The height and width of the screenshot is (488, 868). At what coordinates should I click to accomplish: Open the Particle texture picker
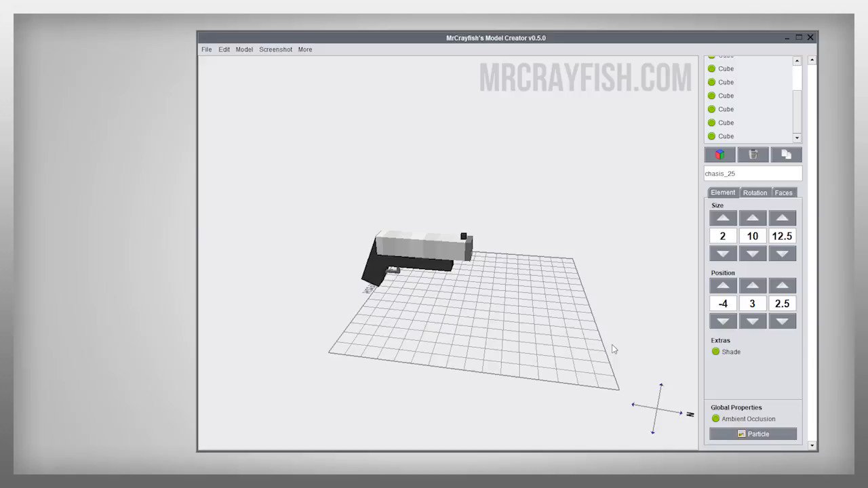tap(753, 434)
